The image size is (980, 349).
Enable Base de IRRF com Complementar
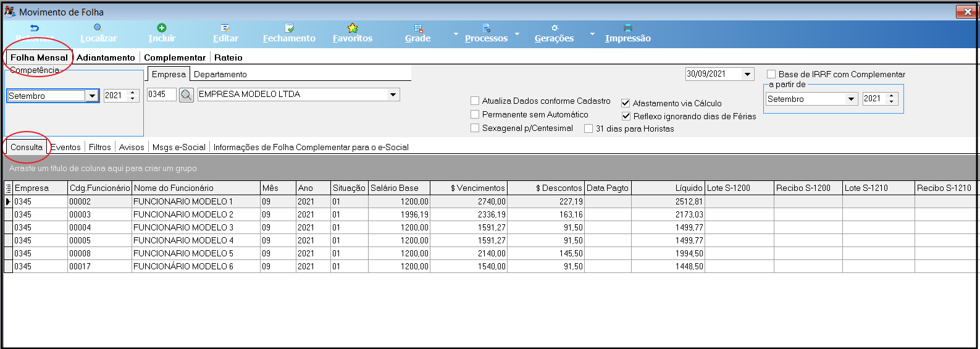771,74
